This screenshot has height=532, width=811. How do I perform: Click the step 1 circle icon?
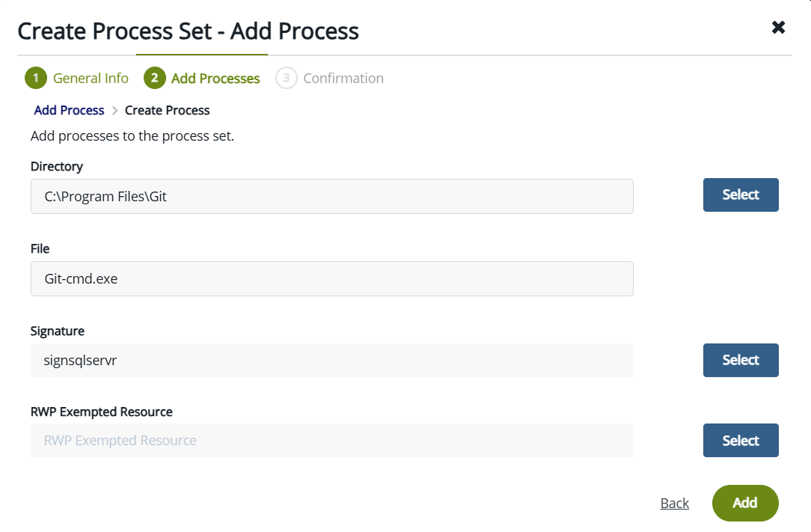point(35,79)
